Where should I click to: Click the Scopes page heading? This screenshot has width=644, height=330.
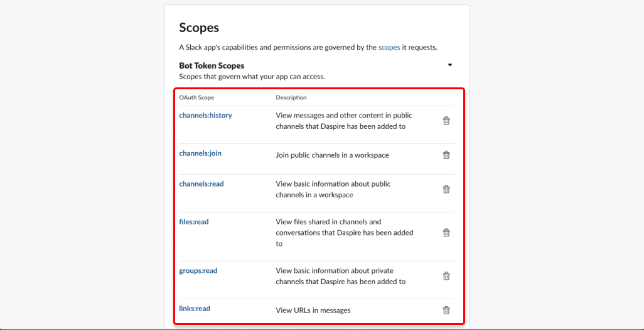tap(199, 28)
